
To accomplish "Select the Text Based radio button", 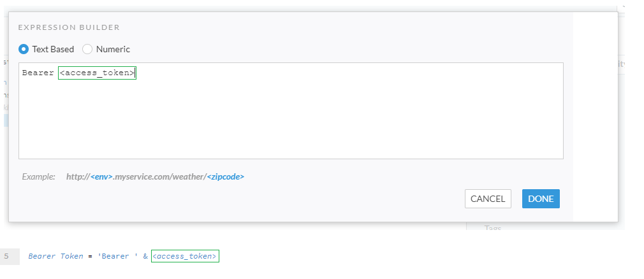I will point(24,49).
